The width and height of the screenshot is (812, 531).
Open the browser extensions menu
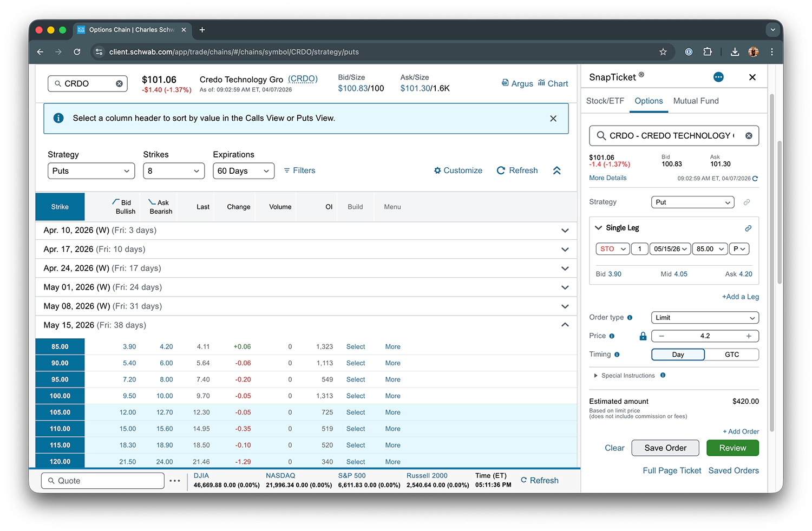(x=708, y=52)
